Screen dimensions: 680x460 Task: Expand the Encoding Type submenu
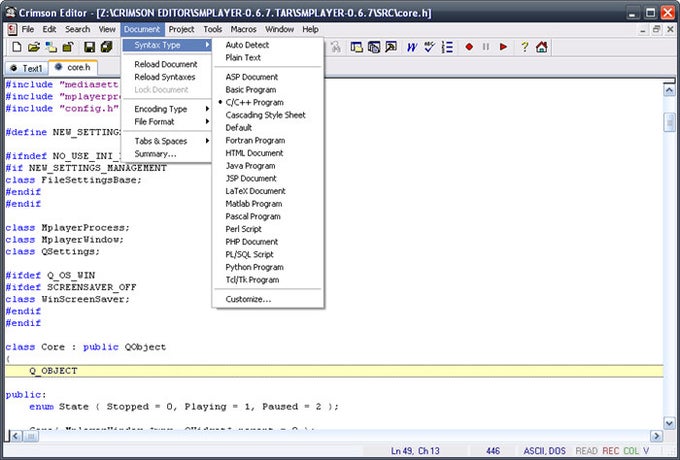pos(167,109)
